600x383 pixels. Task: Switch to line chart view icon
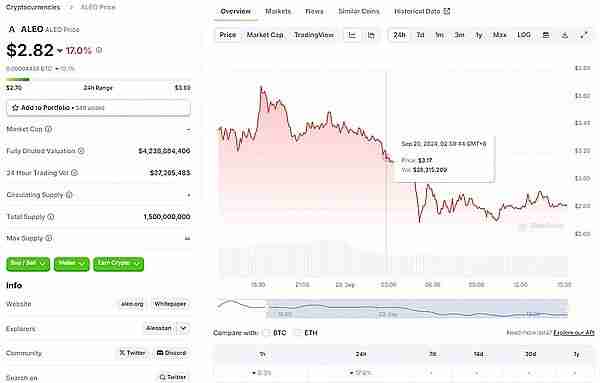[x=352, y=35]
